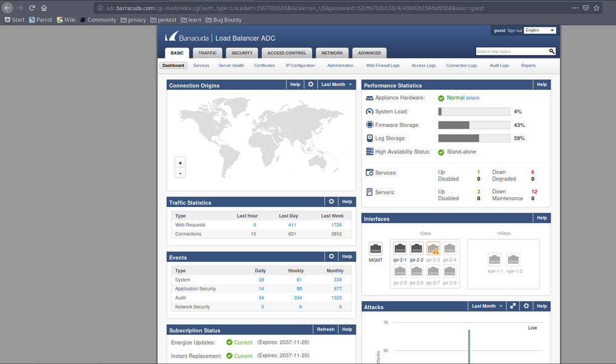The height and width of the screenshot is (364, 616).
Task: Reload the page in browser
Action: coord(32,8)
